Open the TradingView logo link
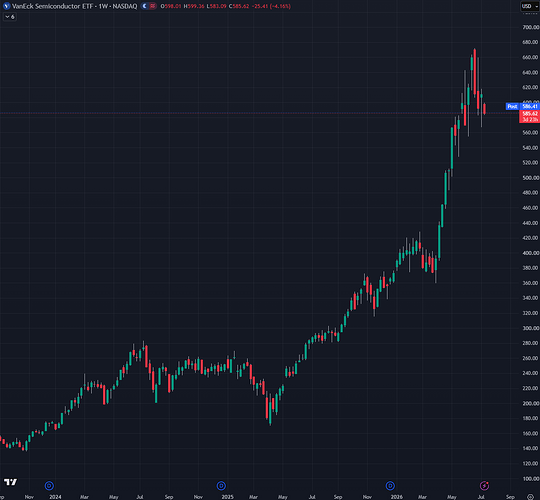The height and width of the screenshot is (500, 540). pyautogui.click(x=10, y=482)
